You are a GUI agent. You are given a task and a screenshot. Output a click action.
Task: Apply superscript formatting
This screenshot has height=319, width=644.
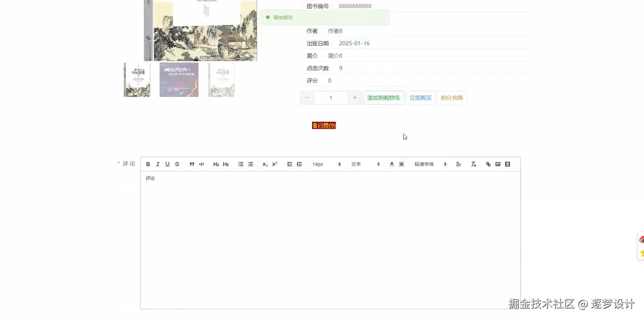point(274,164)
